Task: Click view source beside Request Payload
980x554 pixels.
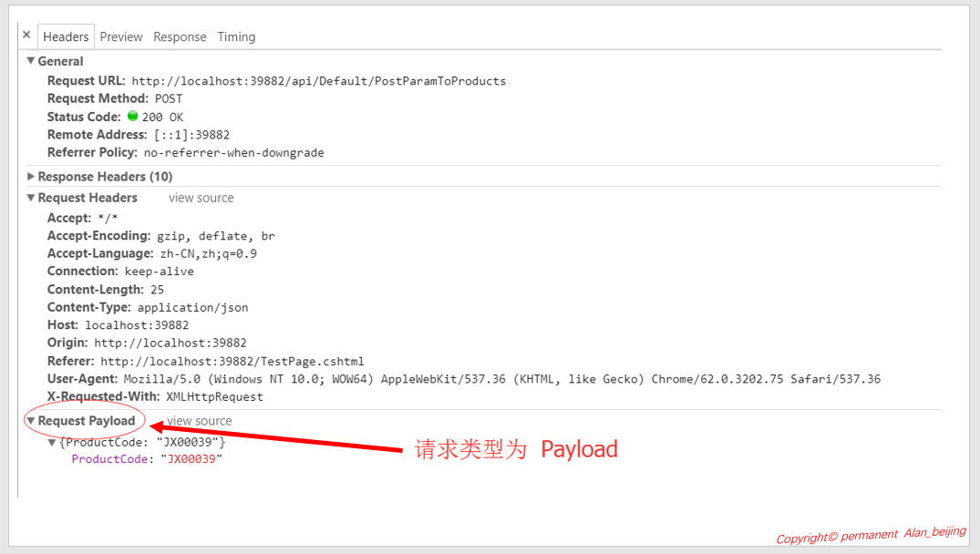Action: coord(200,421)
